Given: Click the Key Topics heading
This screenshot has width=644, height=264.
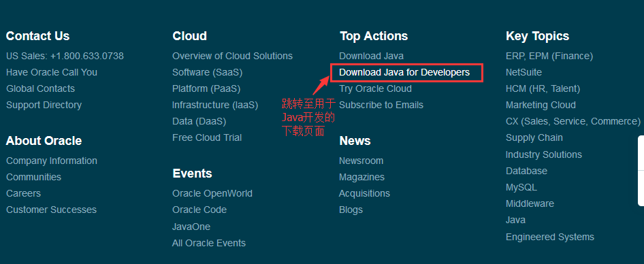Looking at the screenshot, I should pos(538,36).
